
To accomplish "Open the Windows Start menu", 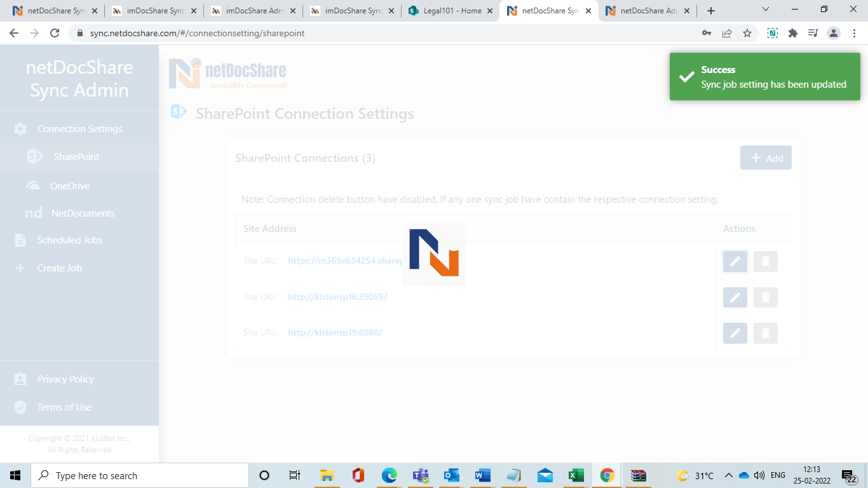I will pos(15,475).
